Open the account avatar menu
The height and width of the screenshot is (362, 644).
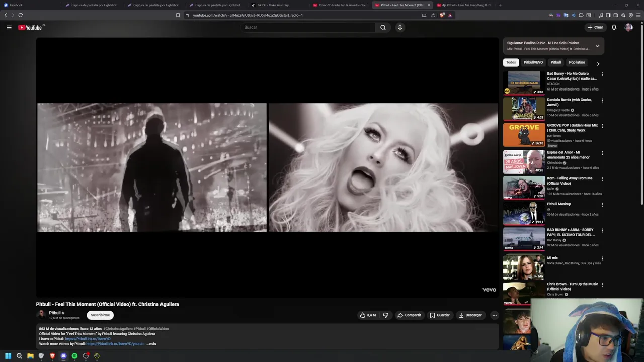(x=628, y=27)
